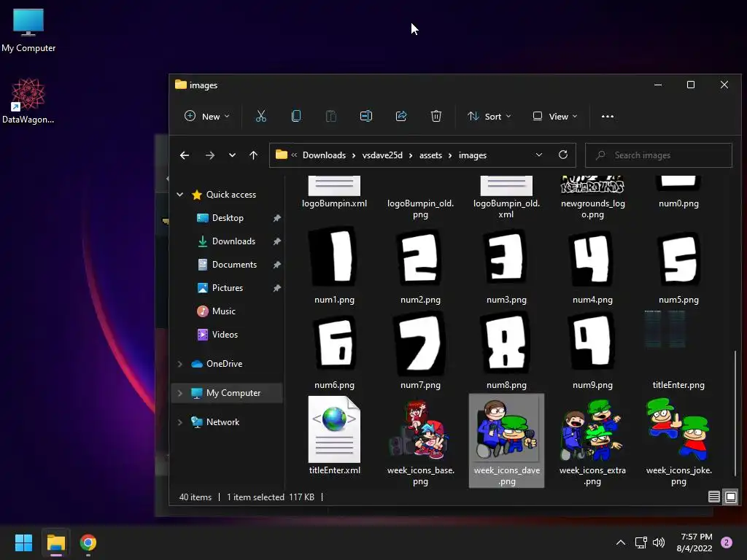Select week_icons_base.png thumbnail
The image size is (747, 560).
[x=420, y=429]
